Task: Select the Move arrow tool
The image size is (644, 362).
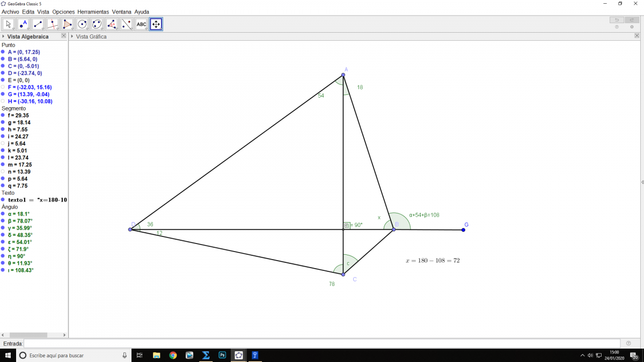Action: click(9, 24)
